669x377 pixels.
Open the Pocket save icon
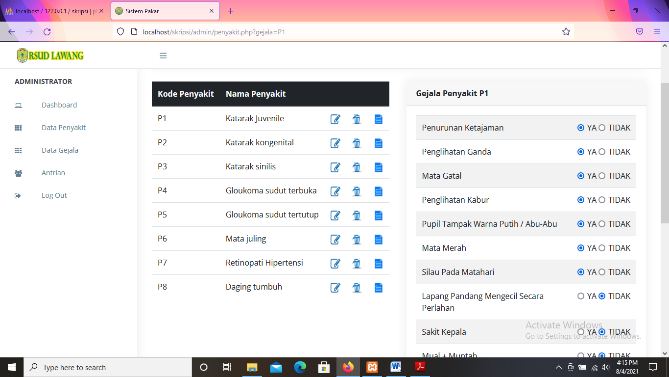click(639, 32)
